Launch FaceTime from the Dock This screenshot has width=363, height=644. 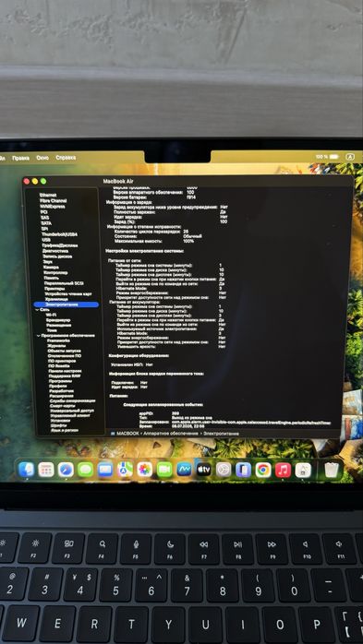[164, 470]
